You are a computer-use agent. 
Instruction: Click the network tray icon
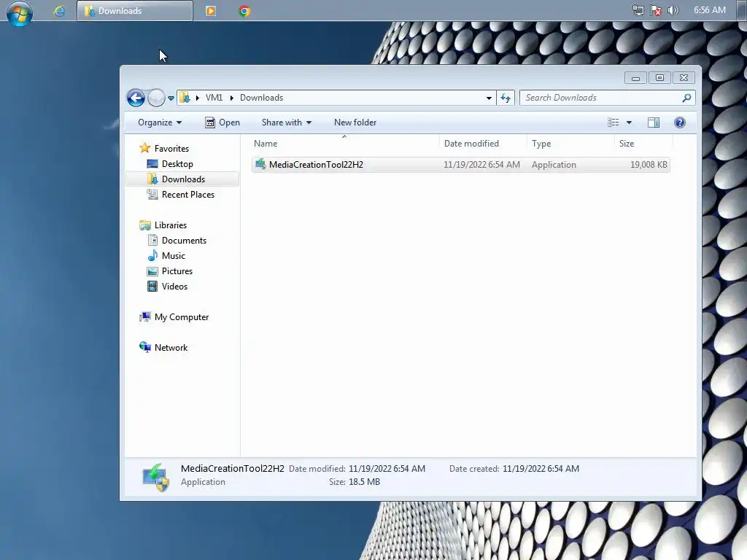point(638,10)
